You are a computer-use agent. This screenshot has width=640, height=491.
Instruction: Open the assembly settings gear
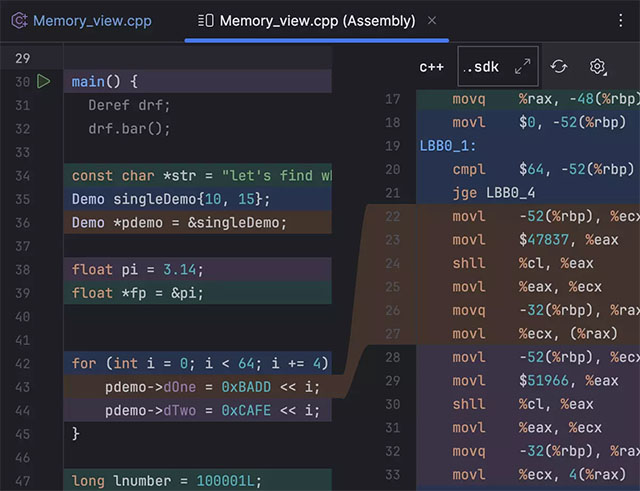[x=598, y=66]
